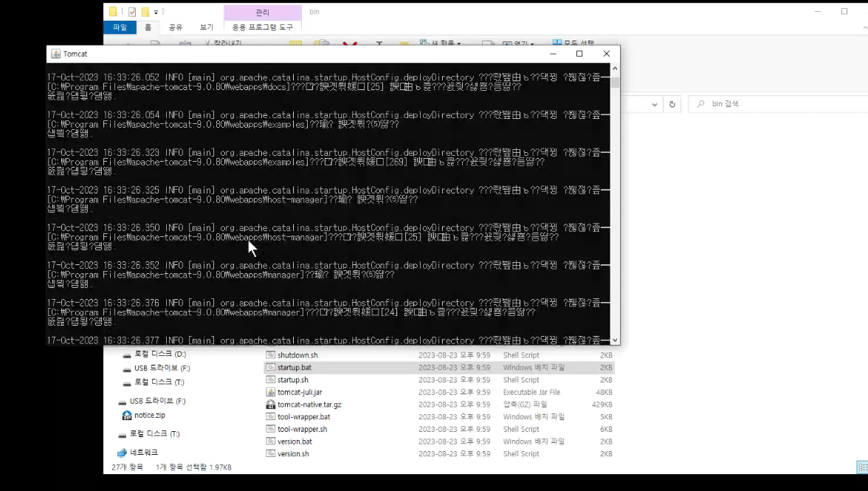This screenshot has height=491, width=868.
Task: Click the startup.bat file icon
Action: click(x=271, y=367)
